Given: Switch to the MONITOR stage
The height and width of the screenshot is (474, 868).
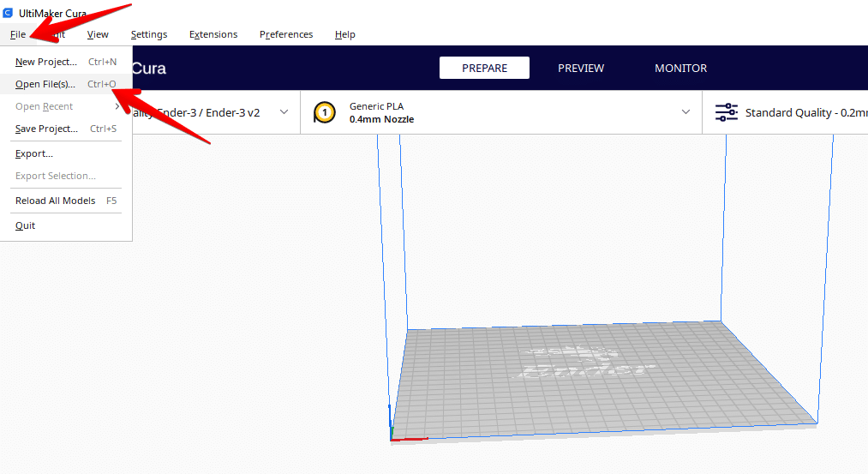Looking at the screenshot, I should (x=681, y=68).
